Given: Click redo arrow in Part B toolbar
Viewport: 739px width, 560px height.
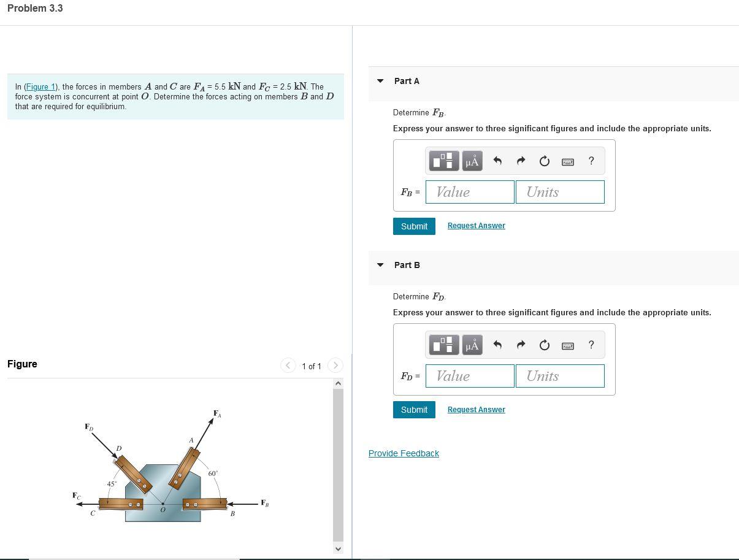Looking at the screenshot, I should click(521, 345).
